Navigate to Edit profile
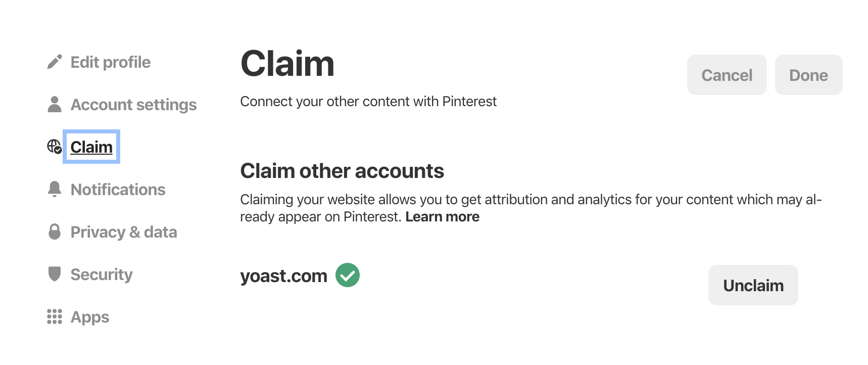The image size is (868, 365). 111,61
